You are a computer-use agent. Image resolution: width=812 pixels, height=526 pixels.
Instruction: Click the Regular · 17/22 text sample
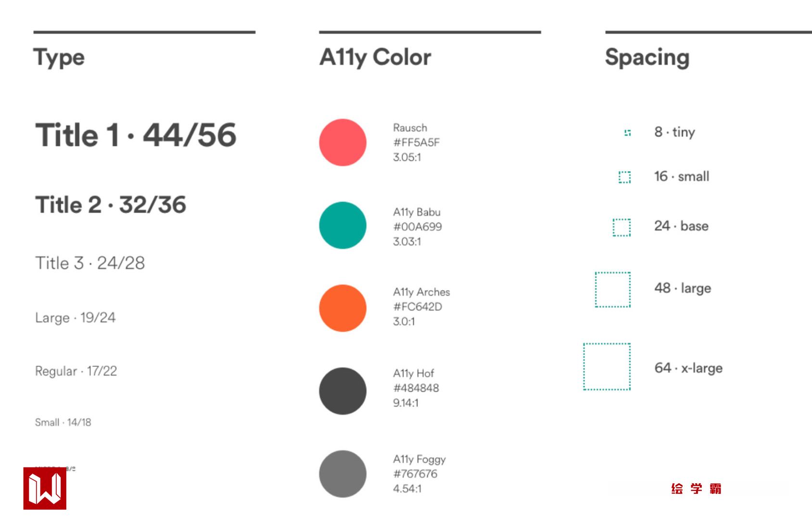76,371
